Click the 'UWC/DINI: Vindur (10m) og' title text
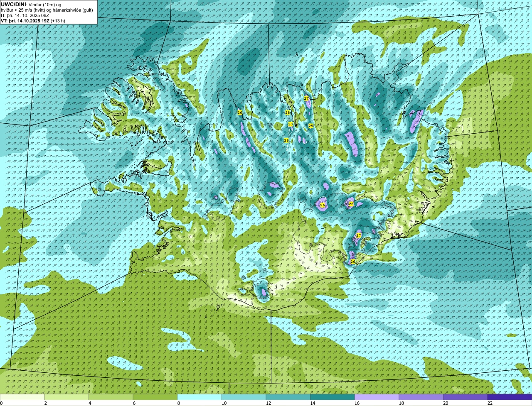Image resolution: width=532 pixels, height=406 pixels. [31, 5]
